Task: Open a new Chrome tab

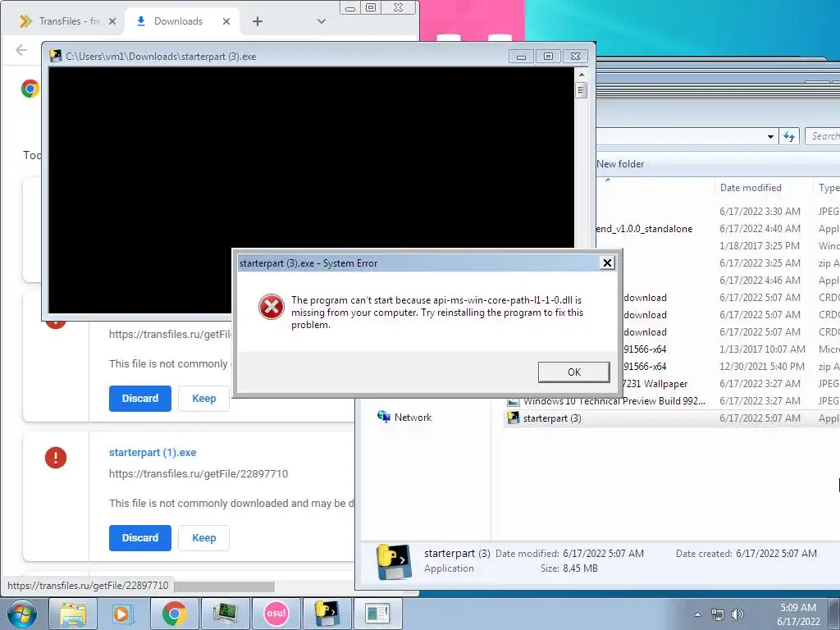Action: click(258, 21)
